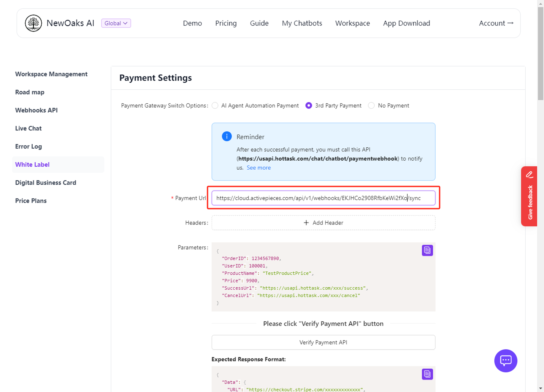The height and width of the screenshot is (392, 544).
Task: Copy the Expected Response Format code
Action: tap(427, 374)
